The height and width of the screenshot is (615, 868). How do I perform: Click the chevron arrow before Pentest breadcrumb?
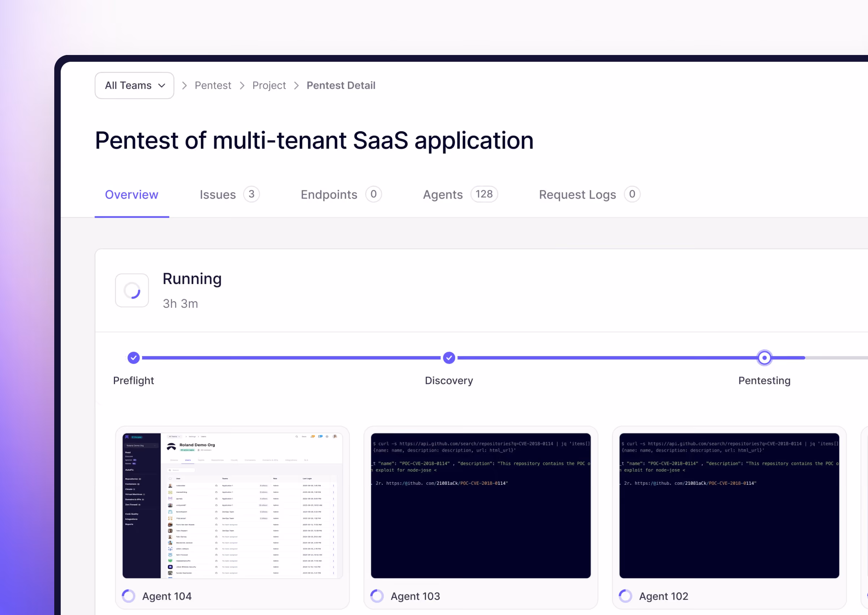pos(184,86)
